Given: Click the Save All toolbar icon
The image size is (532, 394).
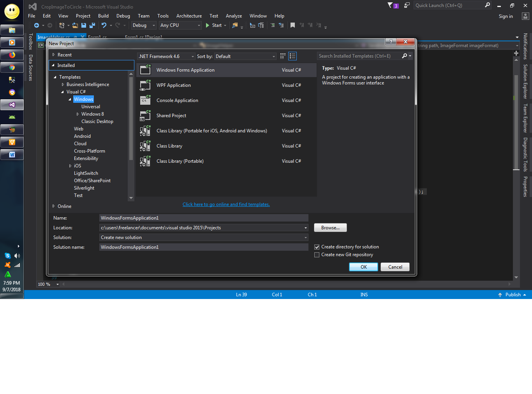Looking at the screenshot, I should tap(92, 25).
